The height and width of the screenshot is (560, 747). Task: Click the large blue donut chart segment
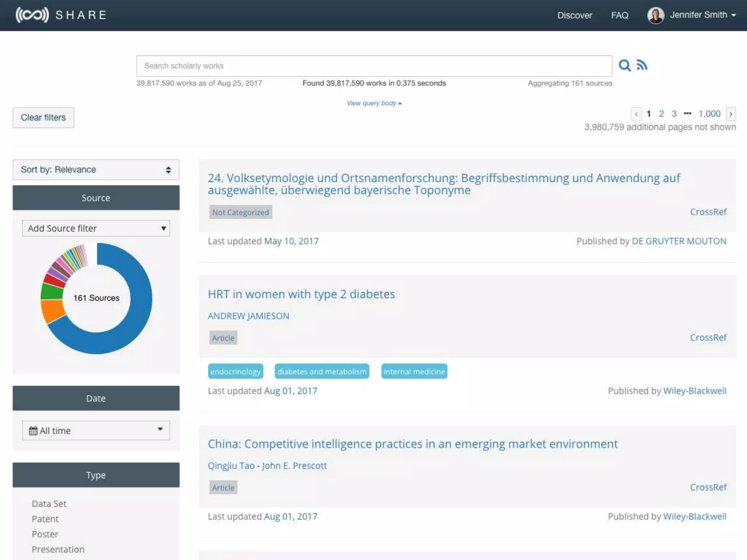click(x=140, y=299)
